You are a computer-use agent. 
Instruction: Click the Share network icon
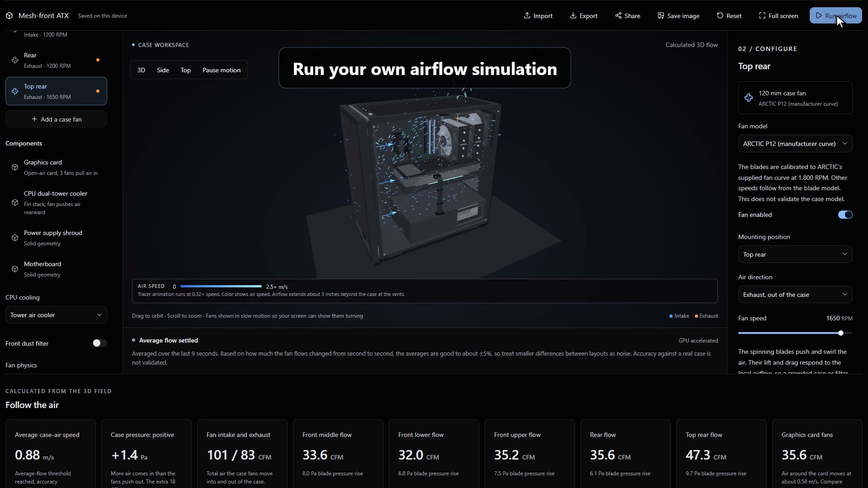pos(618,15)
